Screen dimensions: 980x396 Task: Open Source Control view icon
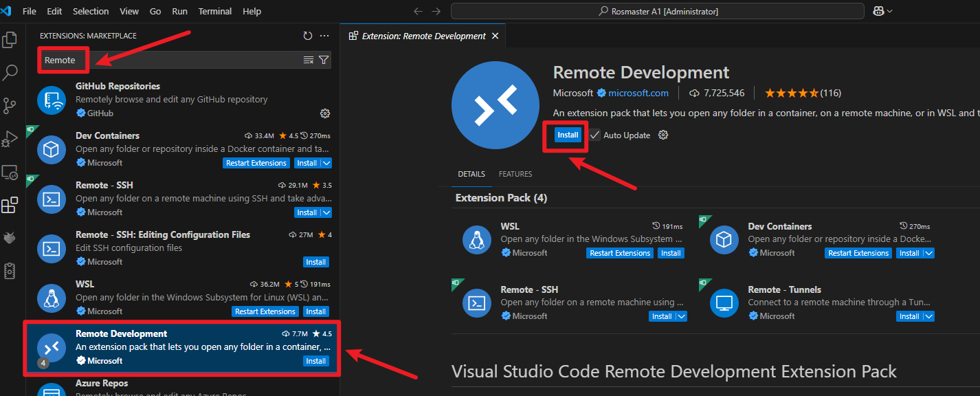pos(10,105)
